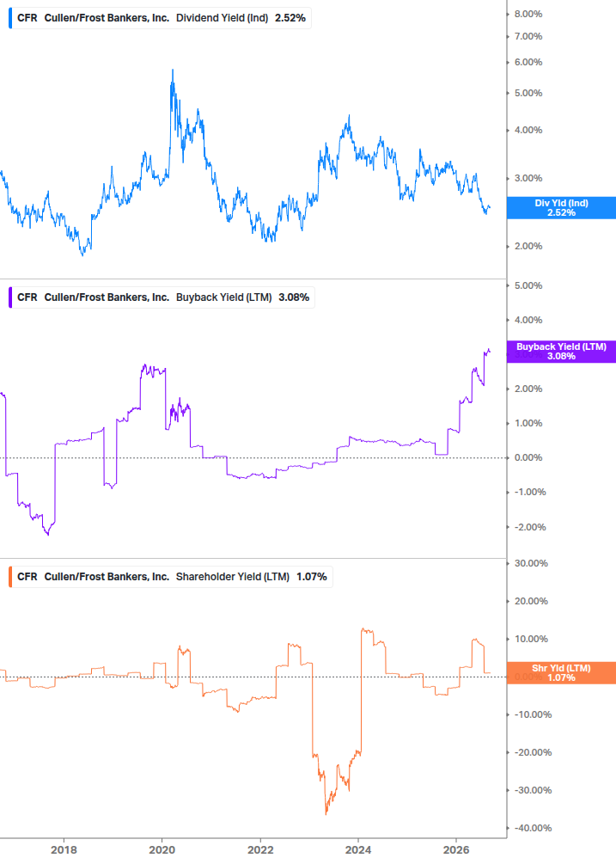Screen dimensions: 616x864
Task: Click the blue Div Yld (Ind) 2.52% axis tag
Action: point(561,208)
